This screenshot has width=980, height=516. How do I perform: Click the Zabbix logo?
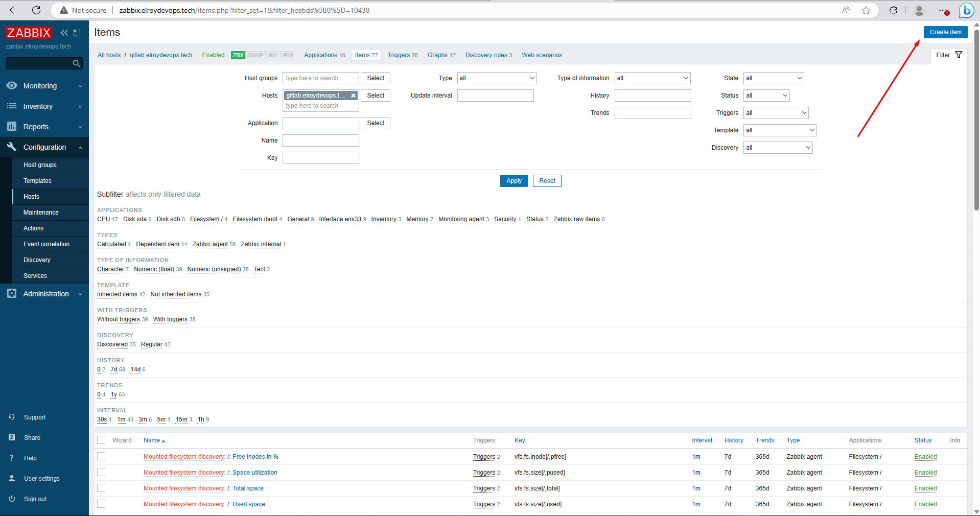(29, 33)
